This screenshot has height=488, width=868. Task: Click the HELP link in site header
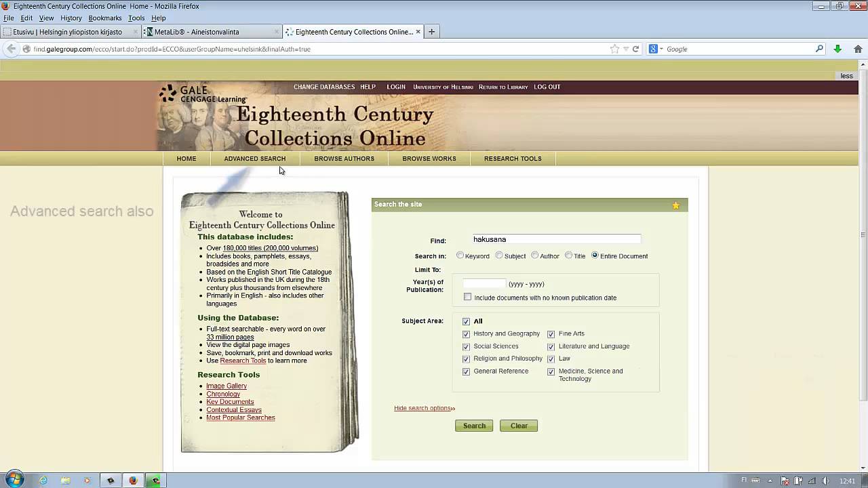368,87
